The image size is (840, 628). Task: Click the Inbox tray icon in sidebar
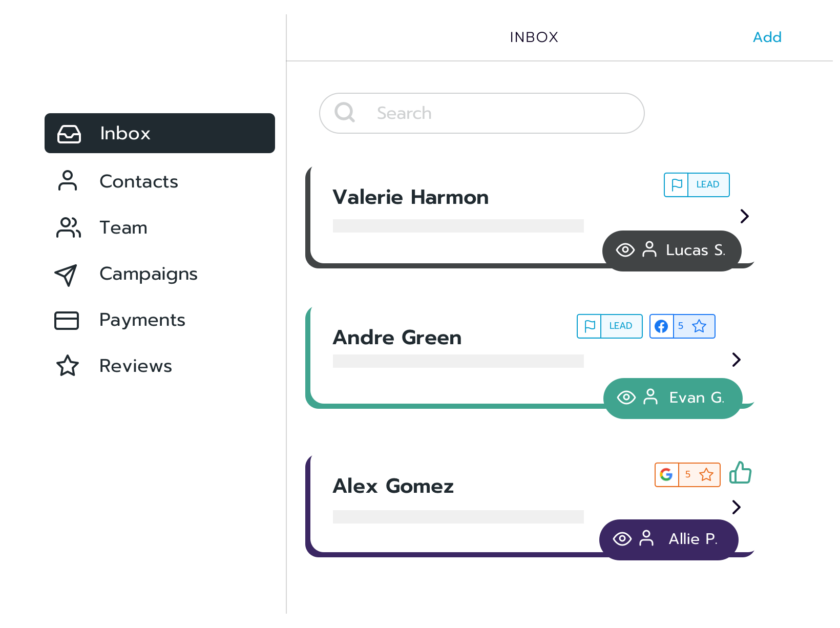69,134
